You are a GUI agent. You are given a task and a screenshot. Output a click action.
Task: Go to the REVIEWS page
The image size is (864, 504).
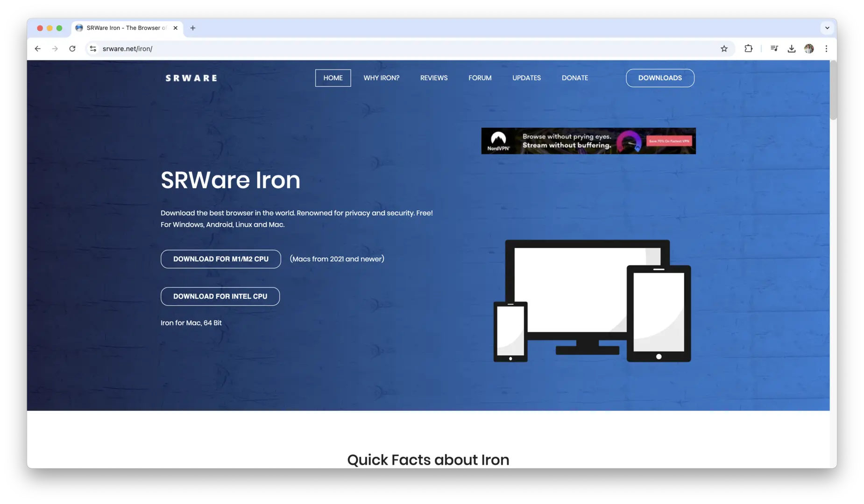click(x=434, y=78)
